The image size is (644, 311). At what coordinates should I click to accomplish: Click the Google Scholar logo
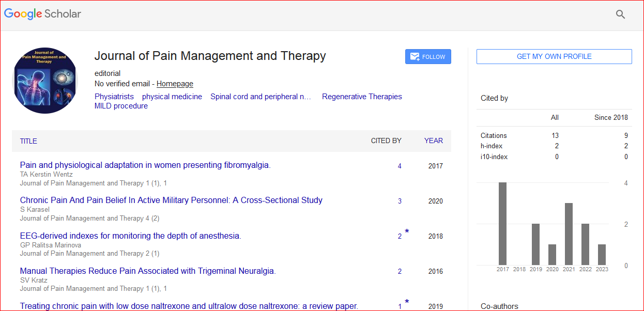(x=42, y=14)
